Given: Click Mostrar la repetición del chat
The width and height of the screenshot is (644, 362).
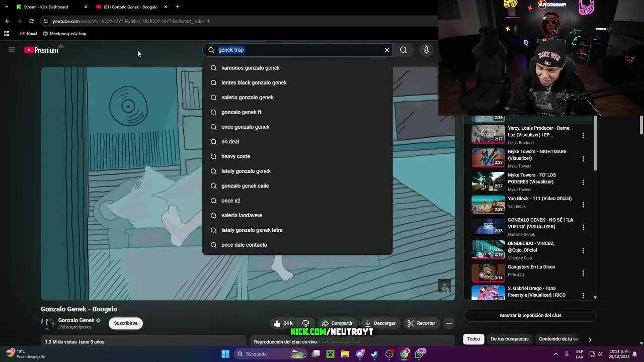Looking at the screenshot, I should [530, 316].
